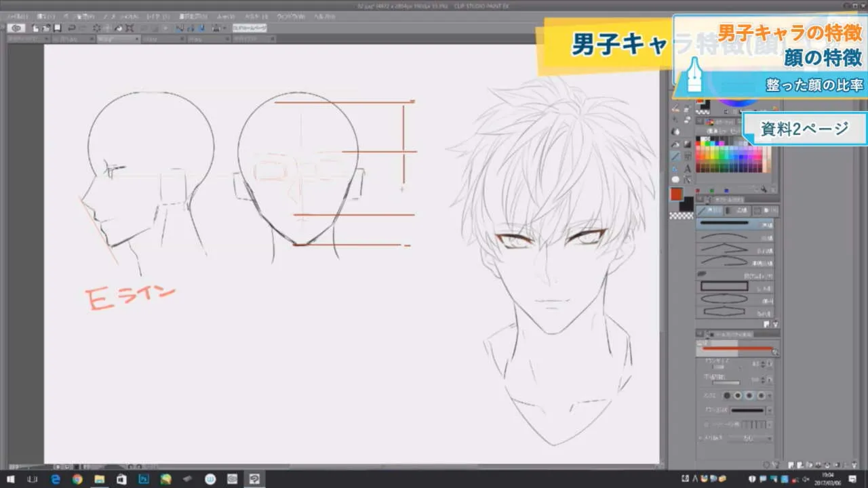
Task: Open the ファイル (File) menu
Action: tap(14, 16)
